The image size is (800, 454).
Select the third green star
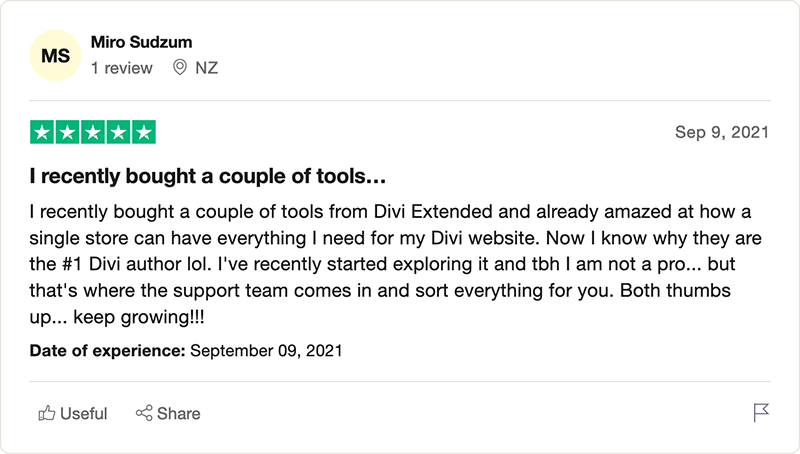[x=93, y=133]
